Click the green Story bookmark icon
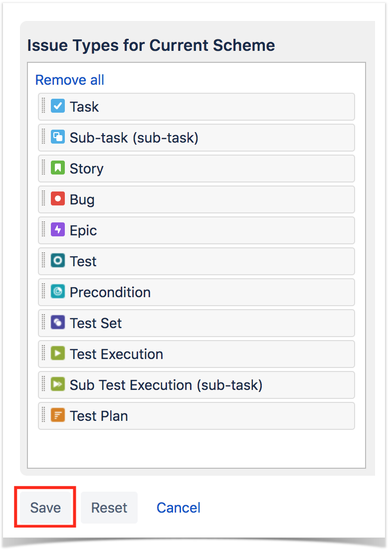Screen dimensions: 392x552 tap(58, 168)
